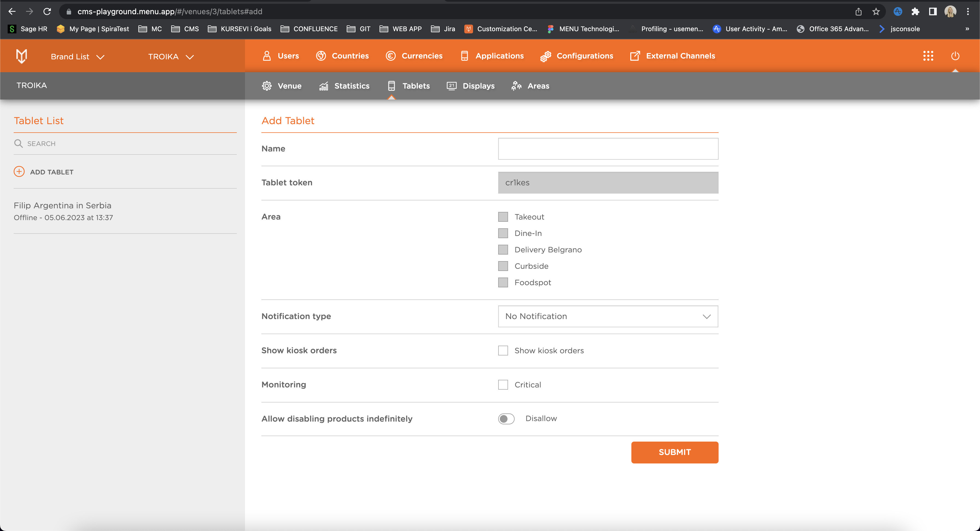Tick the Takeout area checkbox
The width and height of the screenshot is (980, 531).
503,217
